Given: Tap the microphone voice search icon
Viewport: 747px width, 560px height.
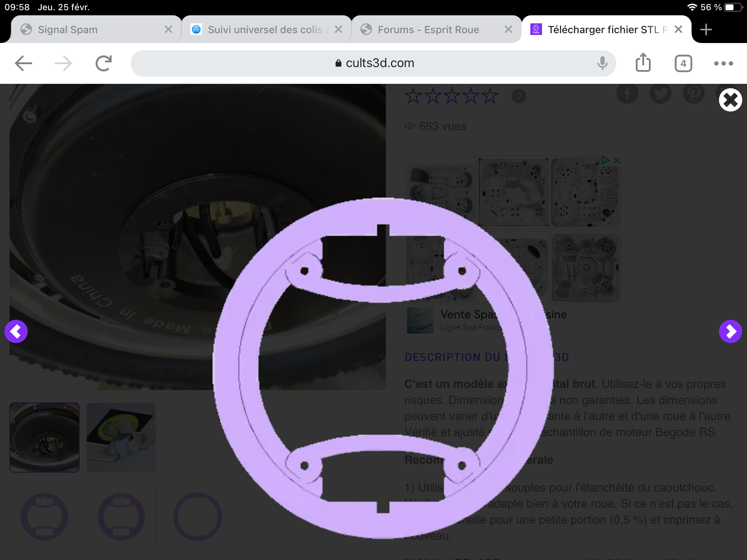Looking at the screenshot, I should (x=602, y=63).
